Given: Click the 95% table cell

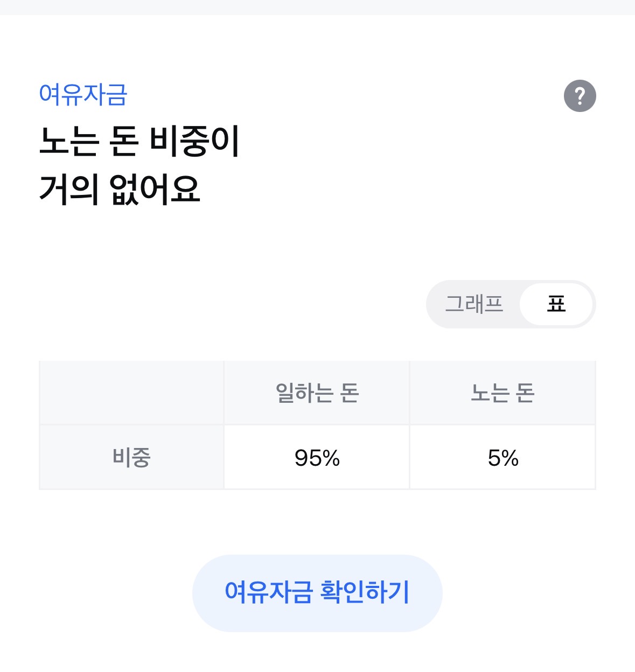Looking at the screenshot, I should [x=317, y=458].
